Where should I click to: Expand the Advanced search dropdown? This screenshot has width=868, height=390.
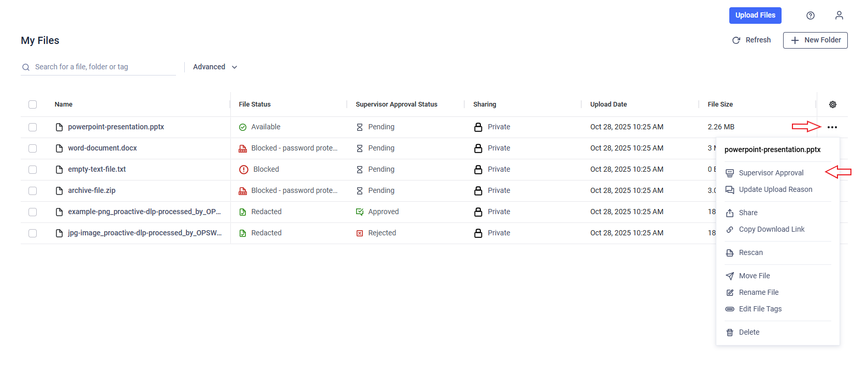pyautogui.click(x=215, y=67)
